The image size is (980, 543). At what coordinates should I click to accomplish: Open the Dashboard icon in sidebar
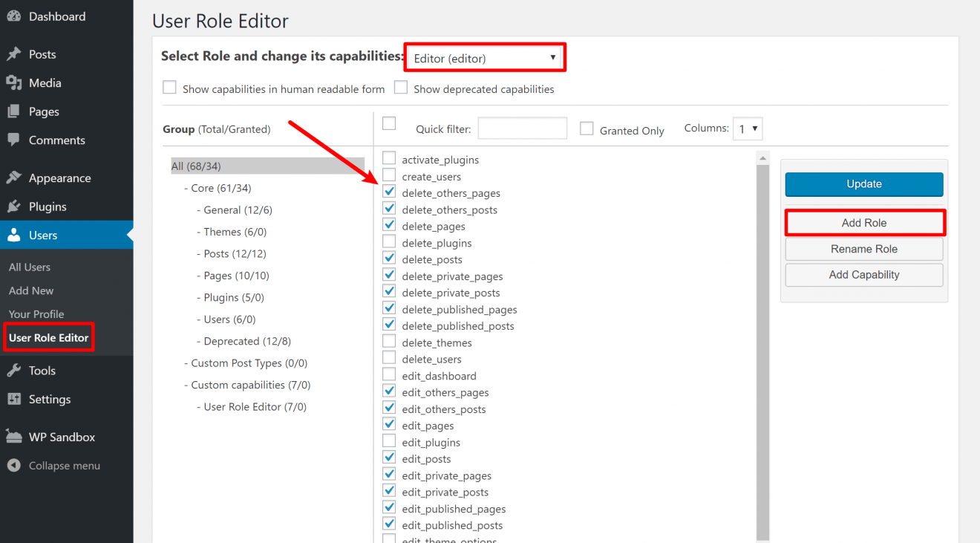click(16, 16)
